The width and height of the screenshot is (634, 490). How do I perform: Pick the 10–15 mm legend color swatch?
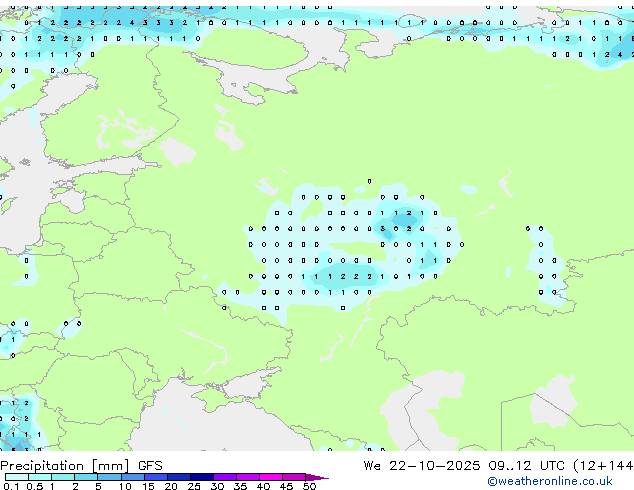(132, 477)
